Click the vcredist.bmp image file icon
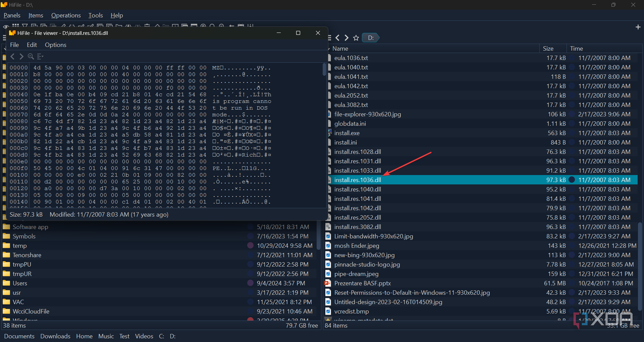Screen dimensions: 644x342 click(x=328, y=311)
